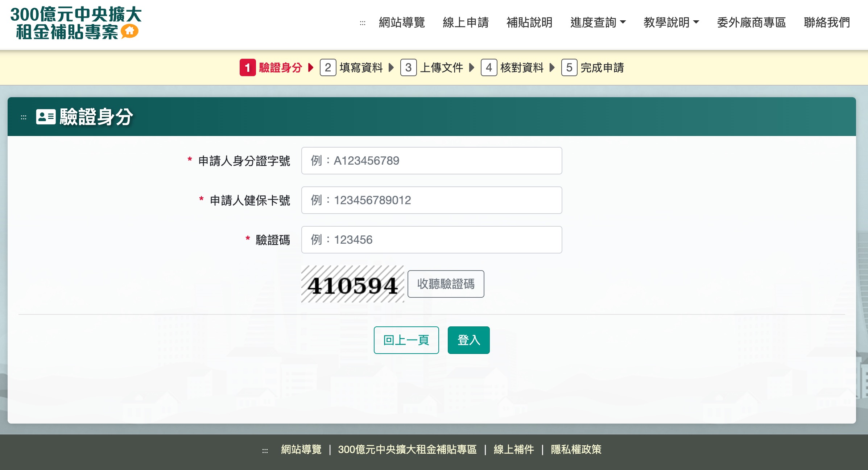Open 補貼說明 in the top navigation
This screenshot has height=470, width=868.
tap(529, 22)
